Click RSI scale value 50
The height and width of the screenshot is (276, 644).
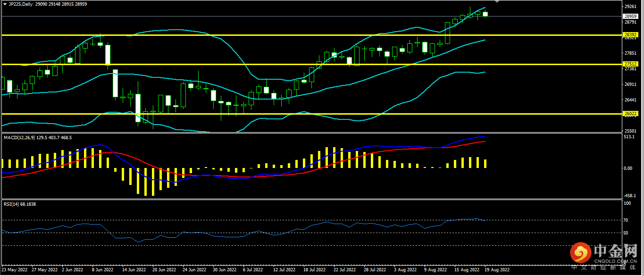click(626, 233)
